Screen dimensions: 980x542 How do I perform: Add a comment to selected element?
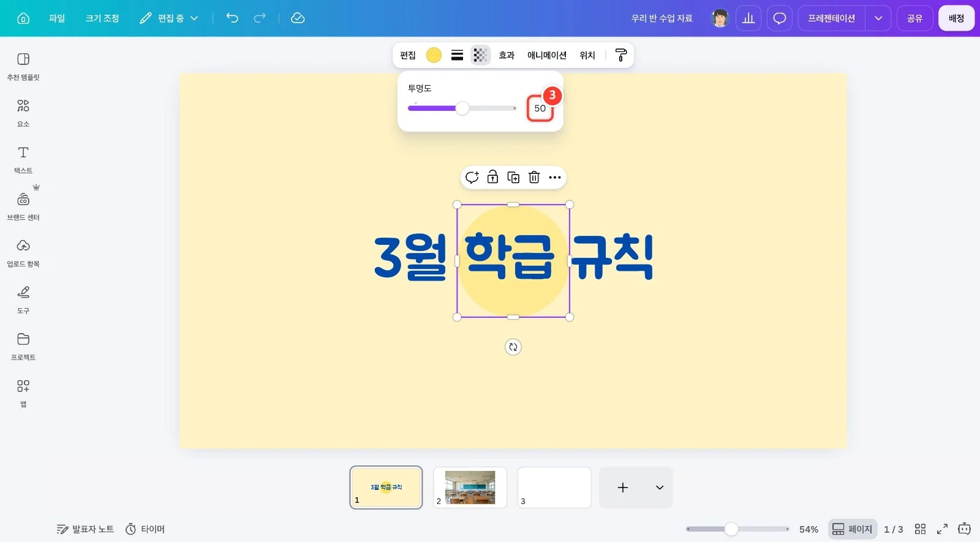[472, 178]
